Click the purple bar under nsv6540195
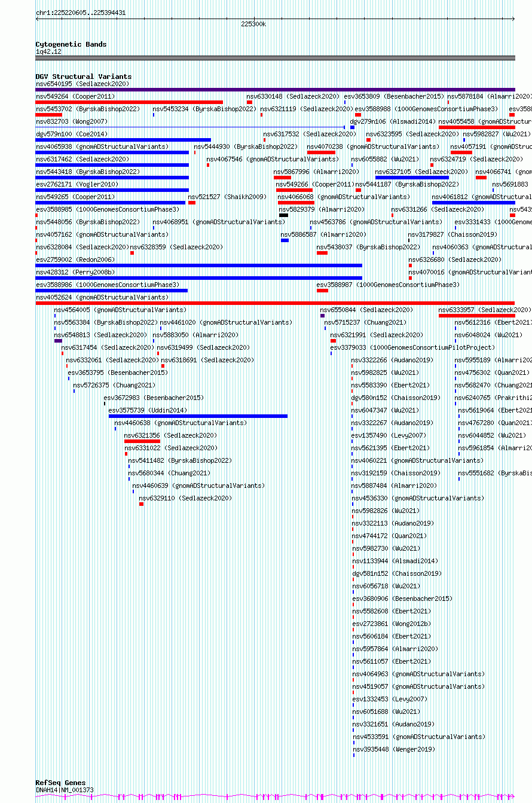This screenshot has width=532, height=803. (x=276, y=90)
